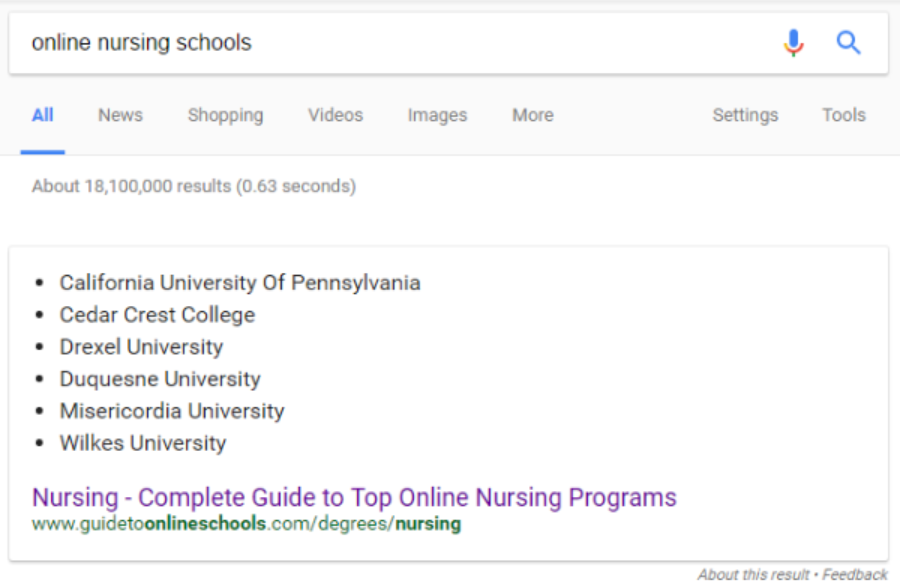The height and width of the screenshot is (587, 900).
Task: Open the Settings menu
Action: 746,115
